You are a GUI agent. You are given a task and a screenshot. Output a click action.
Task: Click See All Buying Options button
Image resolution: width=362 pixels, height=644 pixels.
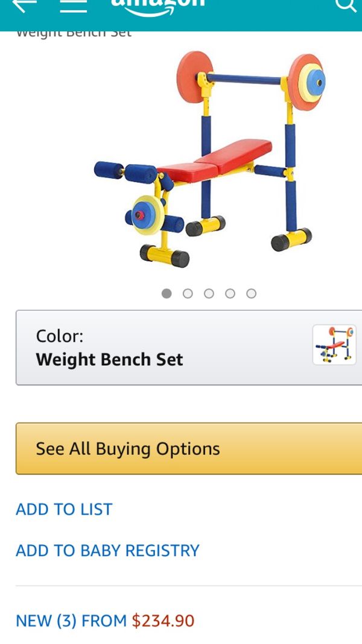pos(189,448)
